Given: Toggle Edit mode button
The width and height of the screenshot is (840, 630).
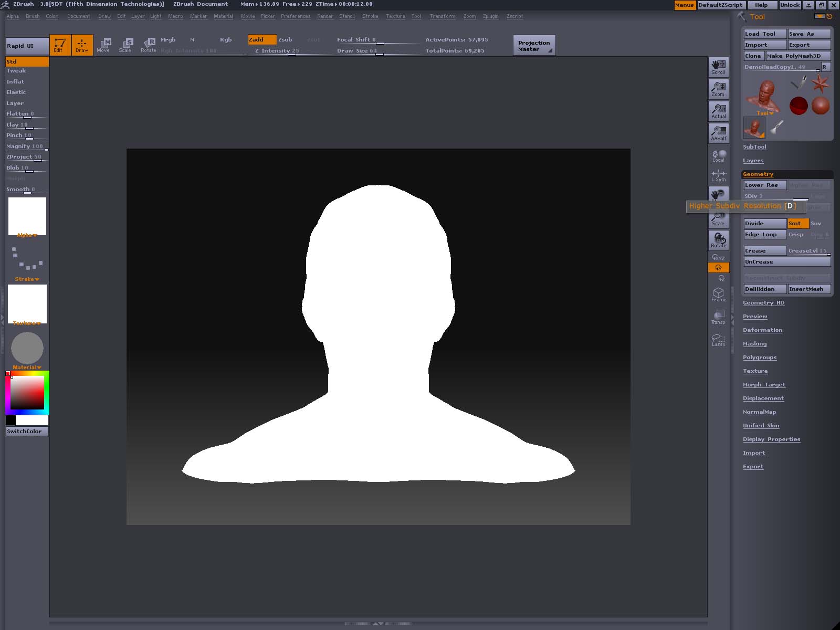Looking at the screenshot, I should click(60, 45).
